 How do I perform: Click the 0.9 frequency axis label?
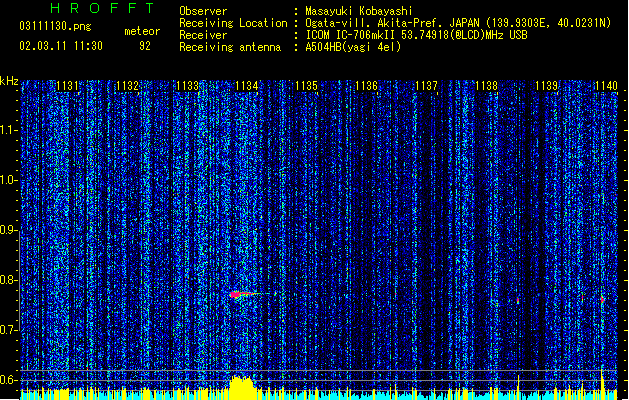8,230
